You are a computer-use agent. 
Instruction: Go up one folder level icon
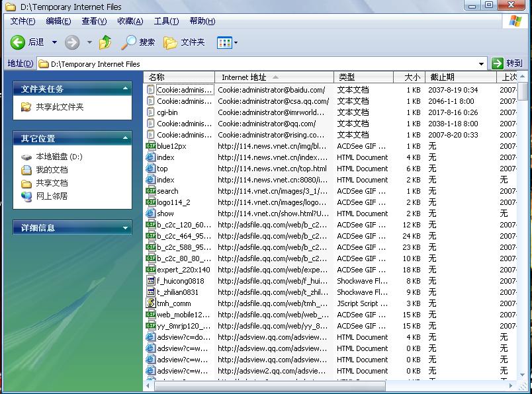click(105, 42)
